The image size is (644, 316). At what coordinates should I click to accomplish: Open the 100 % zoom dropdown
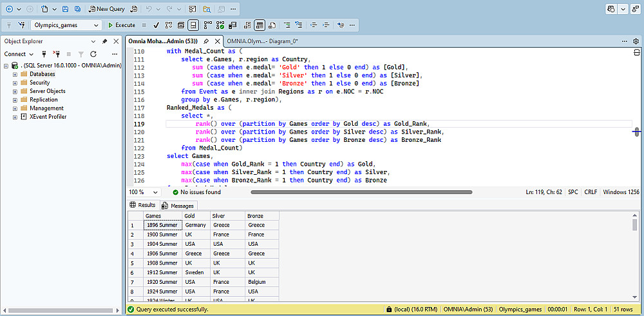click(x=155, y=192)
